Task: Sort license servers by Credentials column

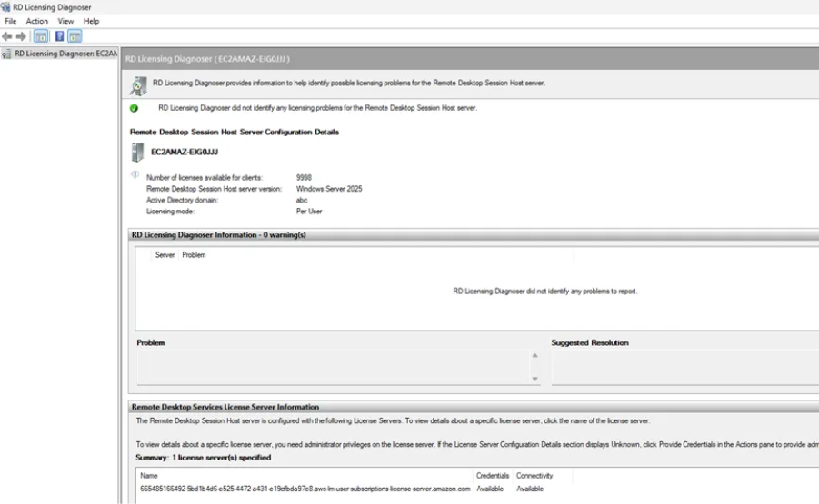Action: [493, 476]
